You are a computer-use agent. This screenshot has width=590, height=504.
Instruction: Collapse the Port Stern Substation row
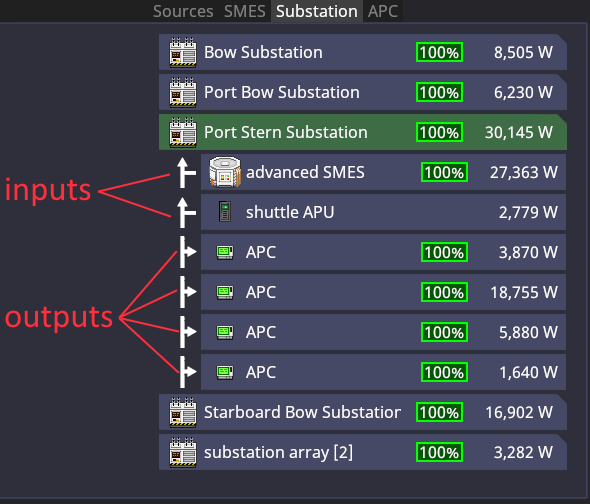coord(363,132)
